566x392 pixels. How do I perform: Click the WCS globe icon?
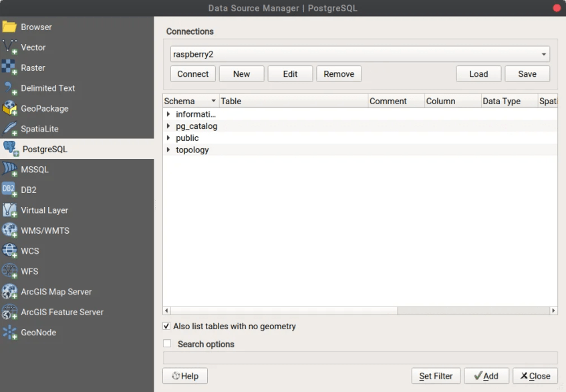(10, 250)
